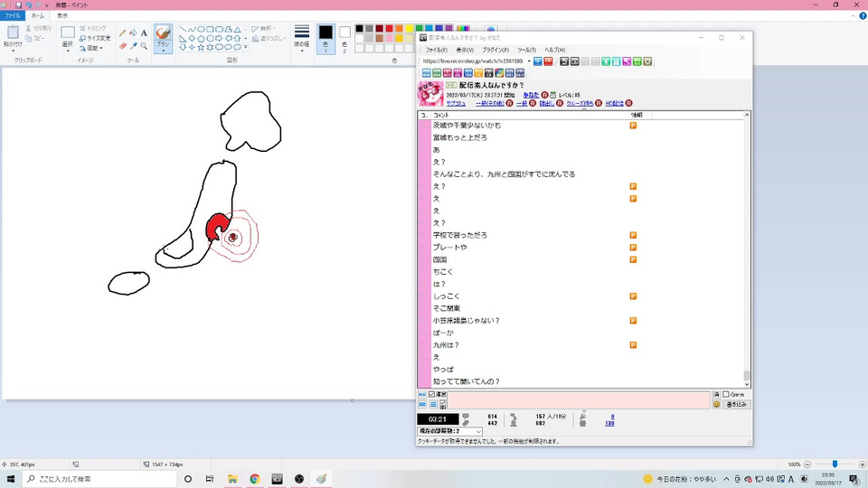Open the Brush (ブラシ) dropdown arrow in Paint

pyautogui.click(x=163, y=51)
